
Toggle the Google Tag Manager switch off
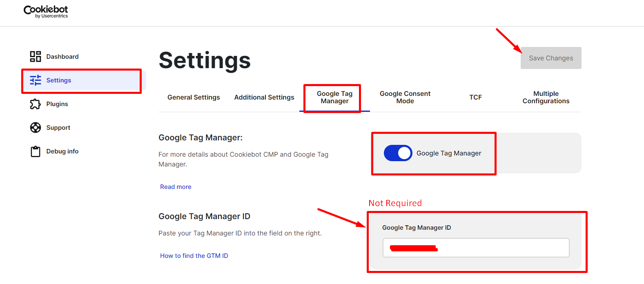(x=398, y=153)
